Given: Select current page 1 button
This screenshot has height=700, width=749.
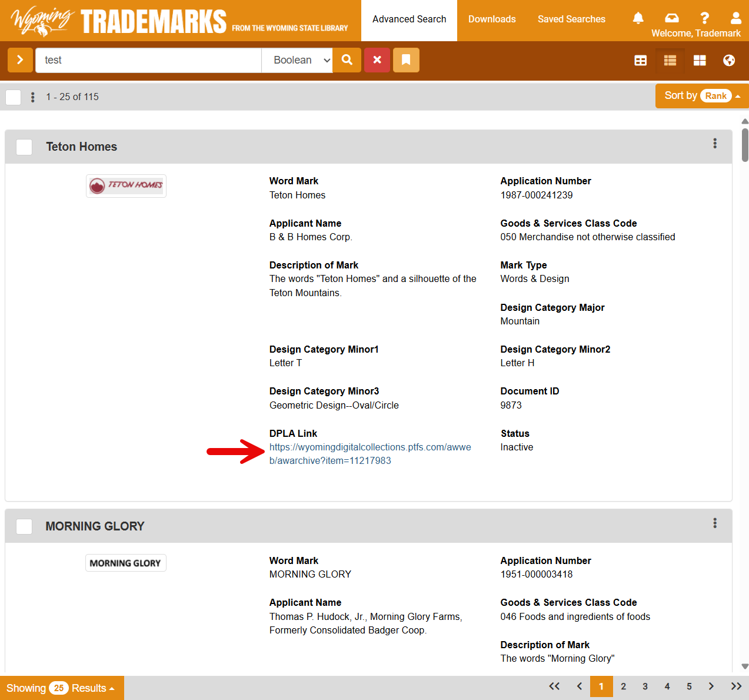Looking at the screenshot, I should pos(601,686).
